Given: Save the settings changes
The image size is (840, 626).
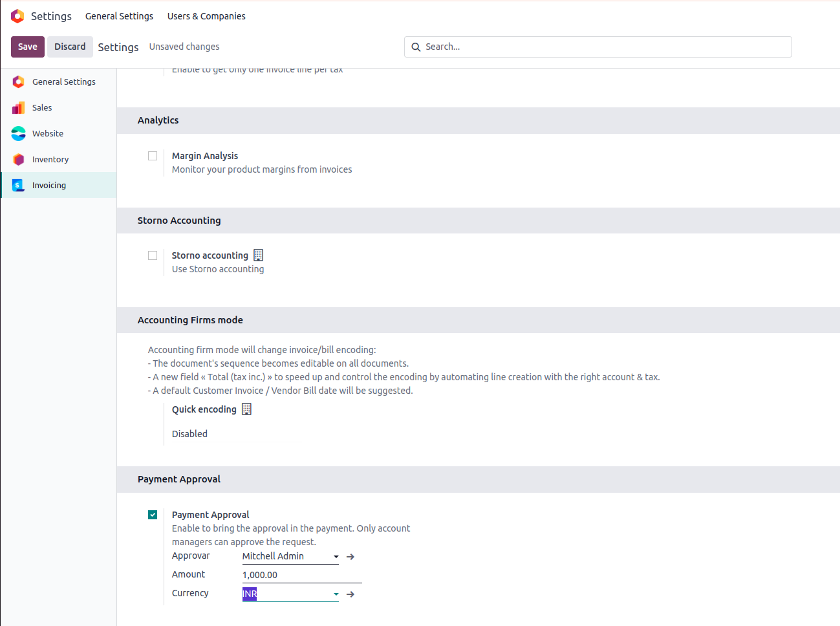Looking at the screenshot, I should tap(28, 47).
